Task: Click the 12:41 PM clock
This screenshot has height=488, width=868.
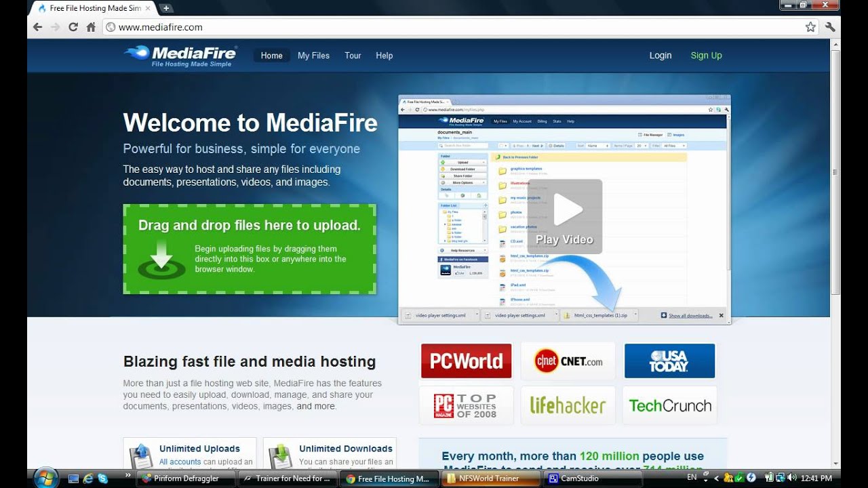Action: 816,479
